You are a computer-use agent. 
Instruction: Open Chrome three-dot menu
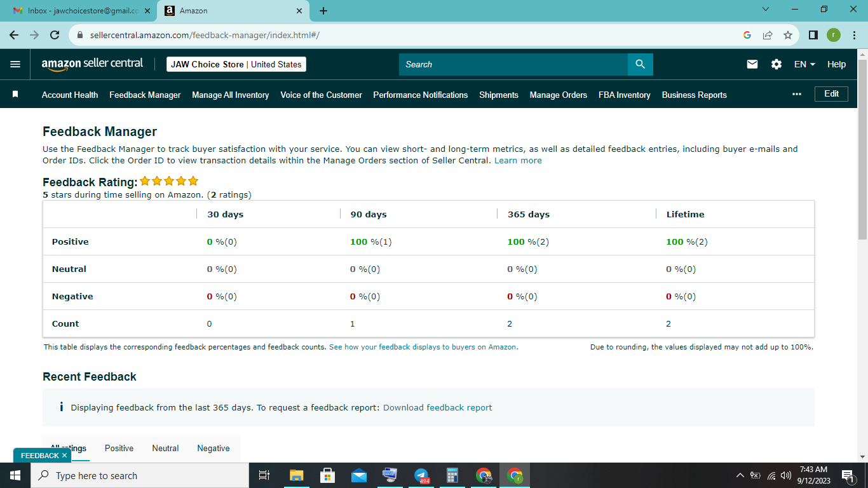click(x=853, y=35)
